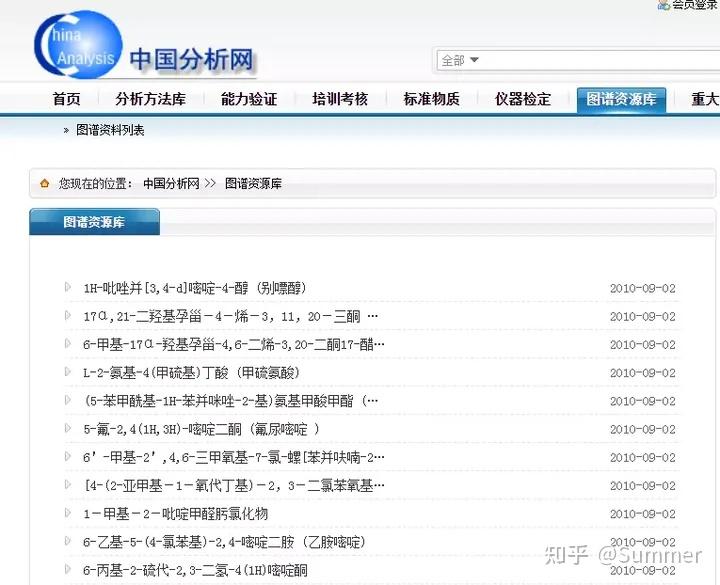Open 1H-吡唑并[3,4-d]嘧啶-4-醇 (别嘌醇) entry

coord(195,288)
